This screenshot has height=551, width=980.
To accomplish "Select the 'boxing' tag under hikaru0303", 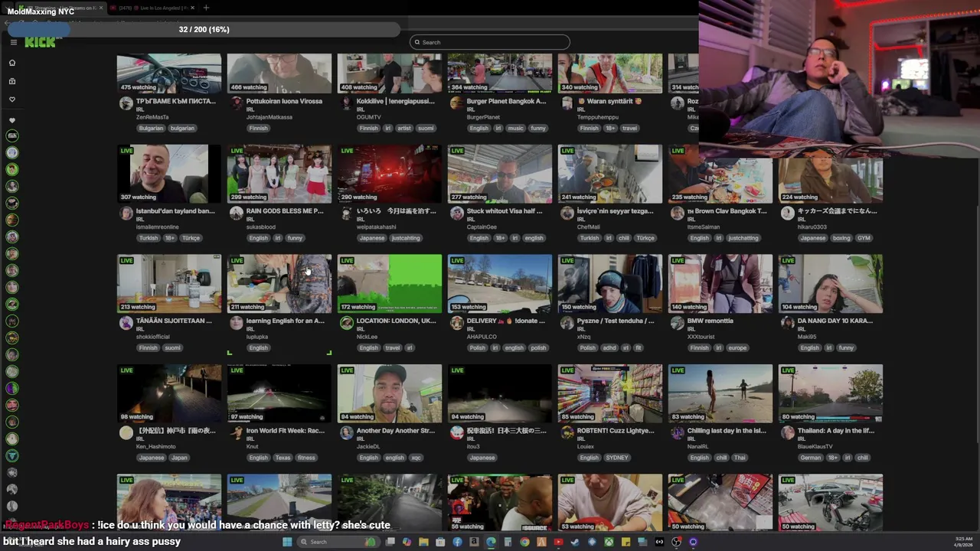I will [x=841, y=238].
